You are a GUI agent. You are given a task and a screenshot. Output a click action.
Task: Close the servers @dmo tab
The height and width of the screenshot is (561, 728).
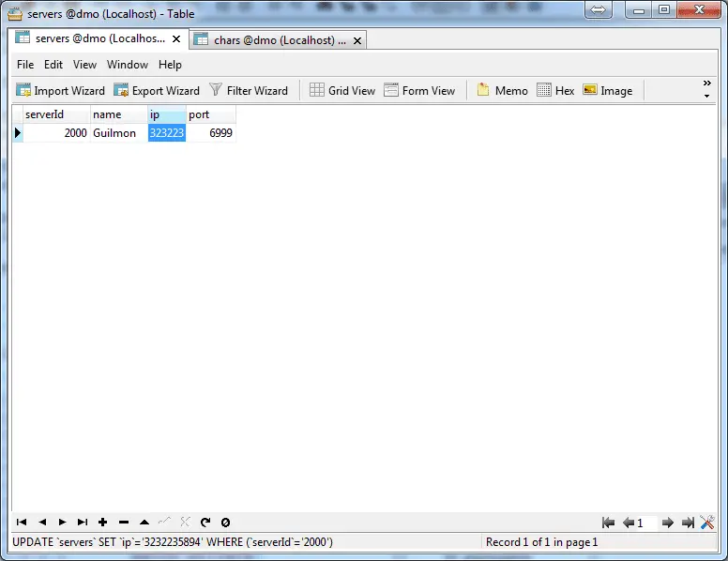[x=176, y=39]
